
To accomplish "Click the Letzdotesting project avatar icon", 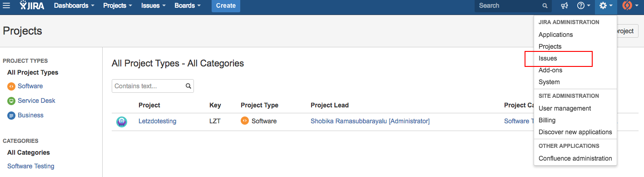I will [122, 121].
